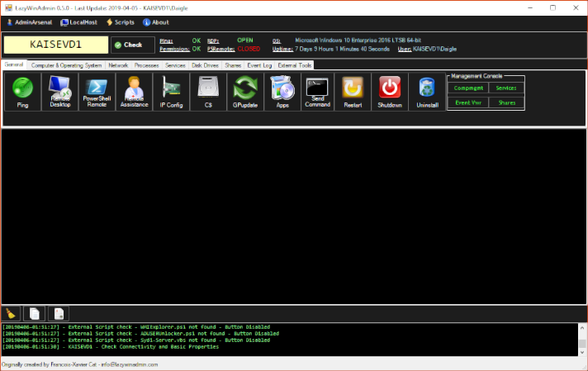The height and width of the screenshot is (371, 588).
Task: Click the User KAISEVD1\Daigle text
Action: coord(434,49)
